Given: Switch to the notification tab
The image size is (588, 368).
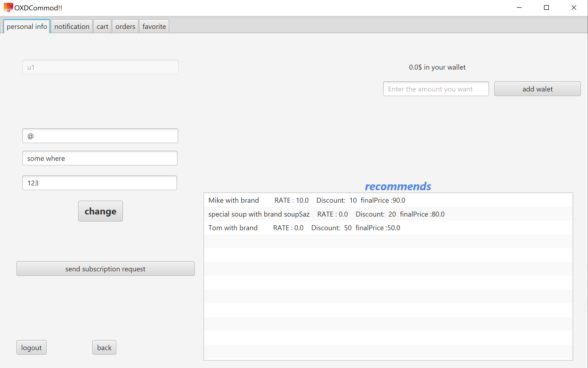Looking at the screenshot, I should tap(72, 26).
